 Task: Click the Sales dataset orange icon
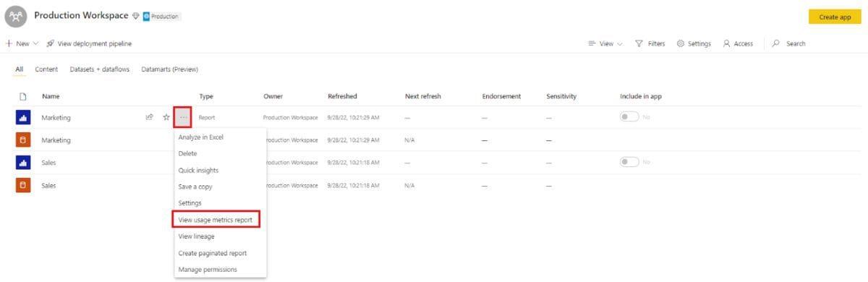tap(22, 185)
